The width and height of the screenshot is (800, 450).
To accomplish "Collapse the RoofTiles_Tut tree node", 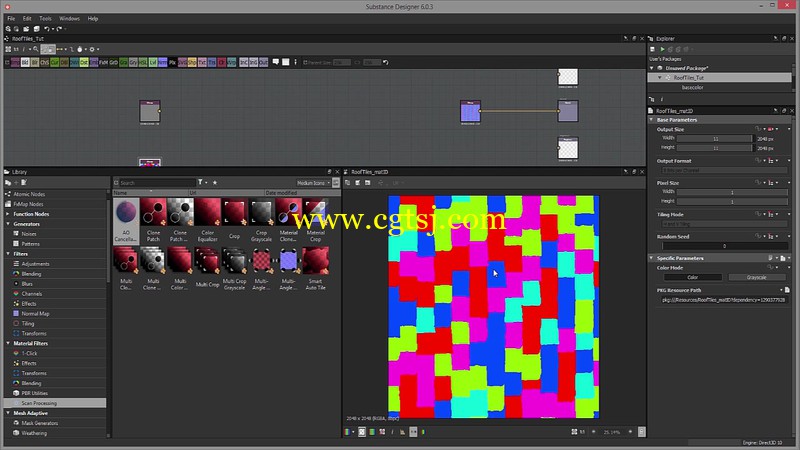I will coord(660,78).
